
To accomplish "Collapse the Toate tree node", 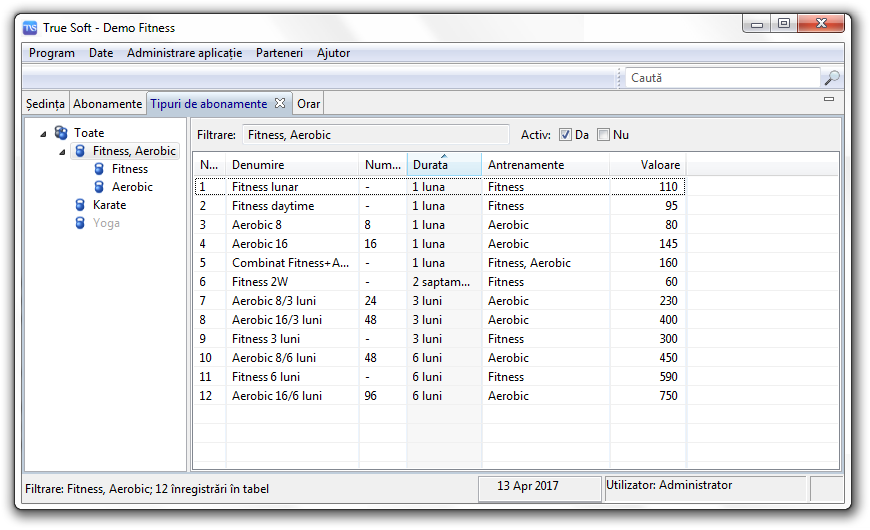I will point(43,133).
